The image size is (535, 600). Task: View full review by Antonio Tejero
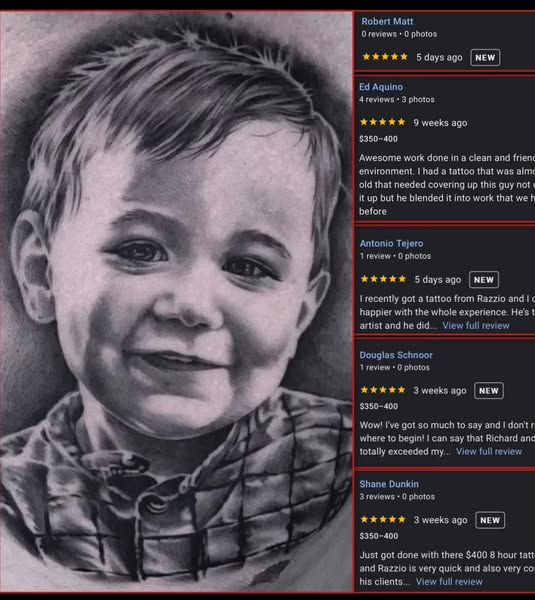click(476, 326)
